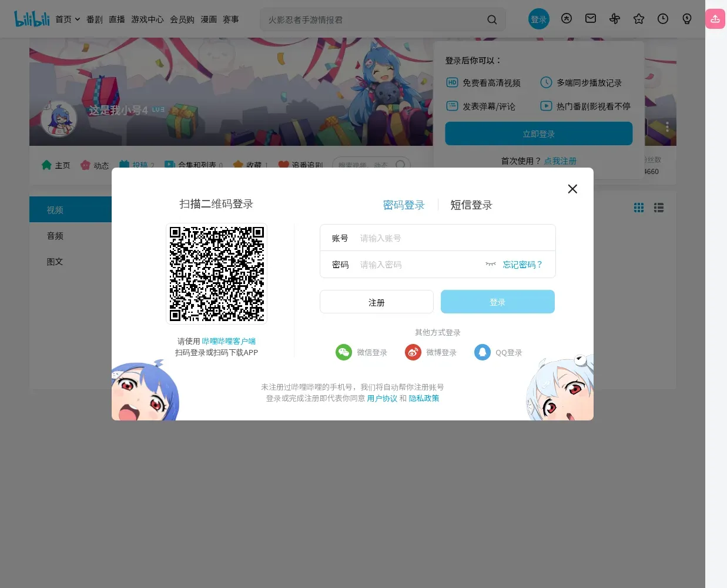Open the 合集和列表 profile tab

193,165
